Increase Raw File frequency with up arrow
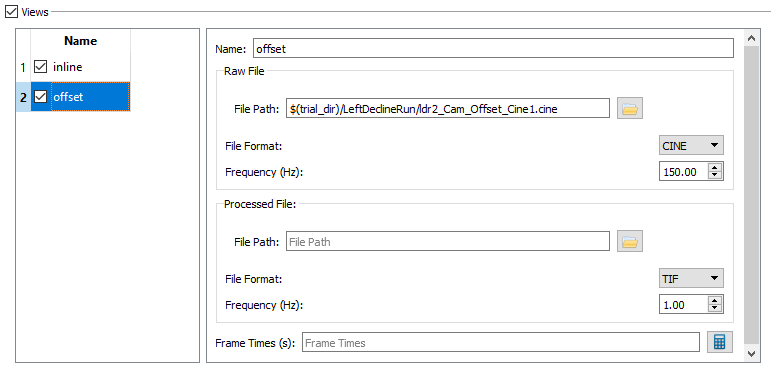The width and height of the screenshot is (778, 371). 714,168
